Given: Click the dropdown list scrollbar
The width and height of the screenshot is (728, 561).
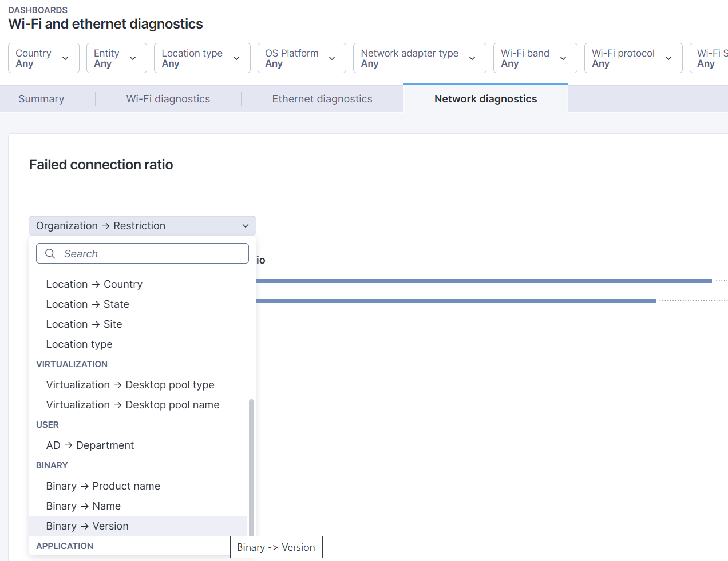Looking at the screenshot, I should [251, 466].
